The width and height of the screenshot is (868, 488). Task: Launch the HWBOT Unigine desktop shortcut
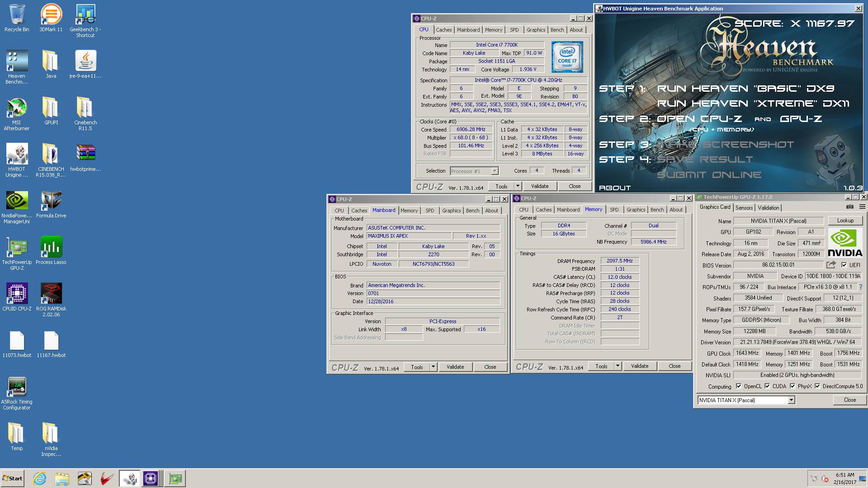pyautogui.click(x=17, y=160)
